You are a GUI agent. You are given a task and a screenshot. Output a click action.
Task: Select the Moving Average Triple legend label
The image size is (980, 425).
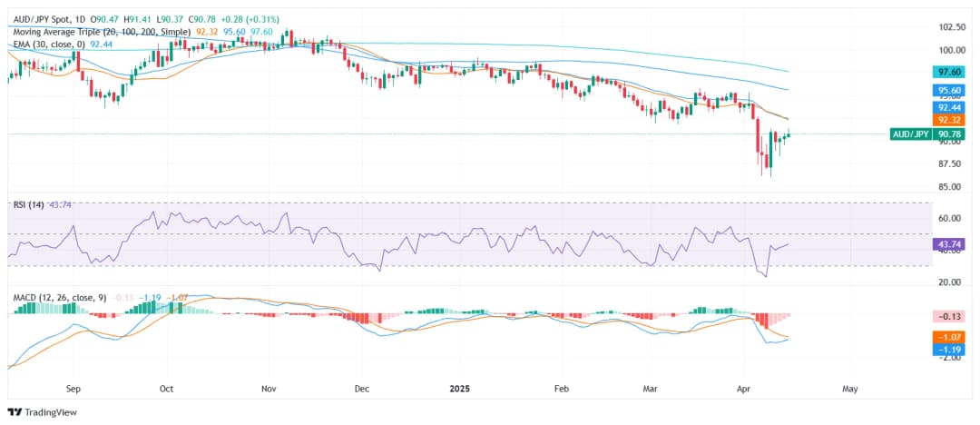coord(100,32)
